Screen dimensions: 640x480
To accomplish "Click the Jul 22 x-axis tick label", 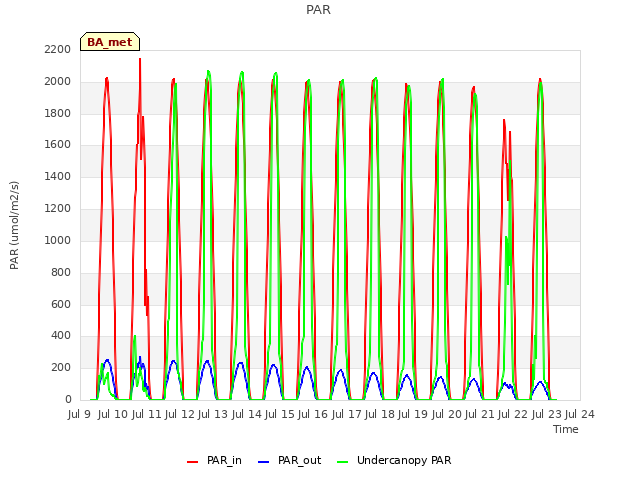I will (x=513, y=414).
